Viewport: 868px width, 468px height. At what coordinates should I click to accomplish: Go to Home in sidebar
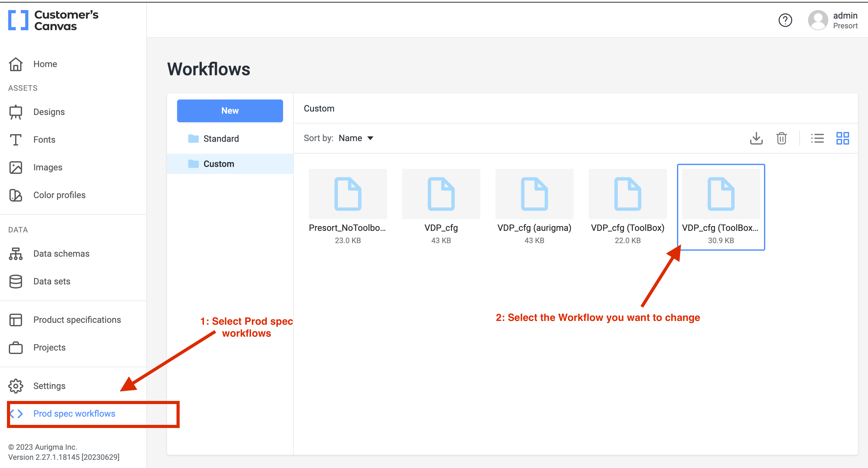click(x=45, y=64)
